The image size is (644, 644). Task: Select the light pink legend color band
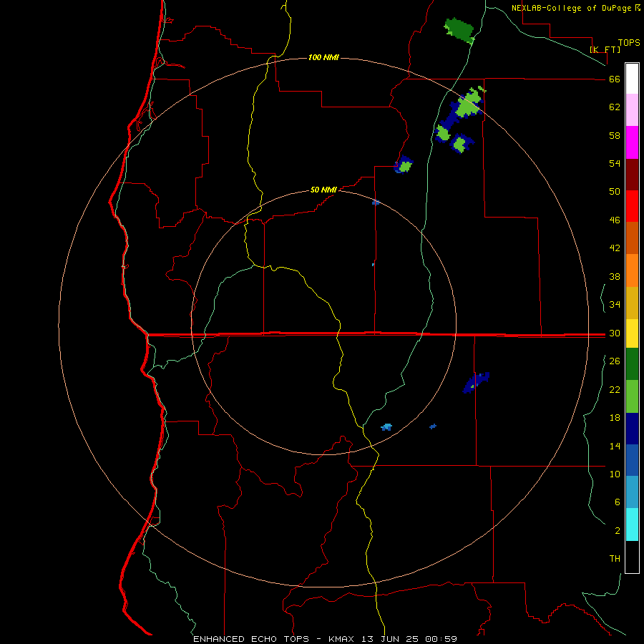632,109
